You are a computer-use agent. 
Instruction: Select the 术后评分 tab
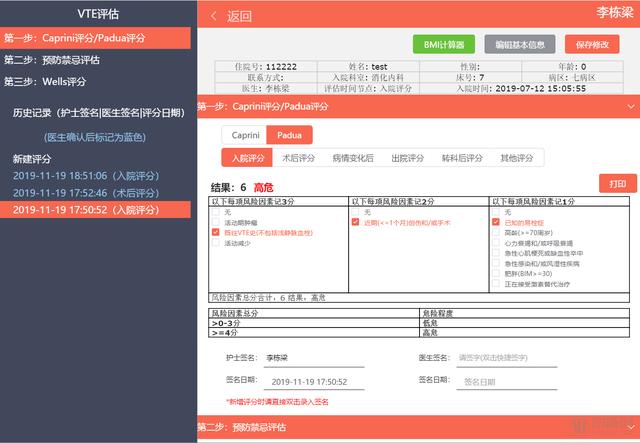coord(299,158)
